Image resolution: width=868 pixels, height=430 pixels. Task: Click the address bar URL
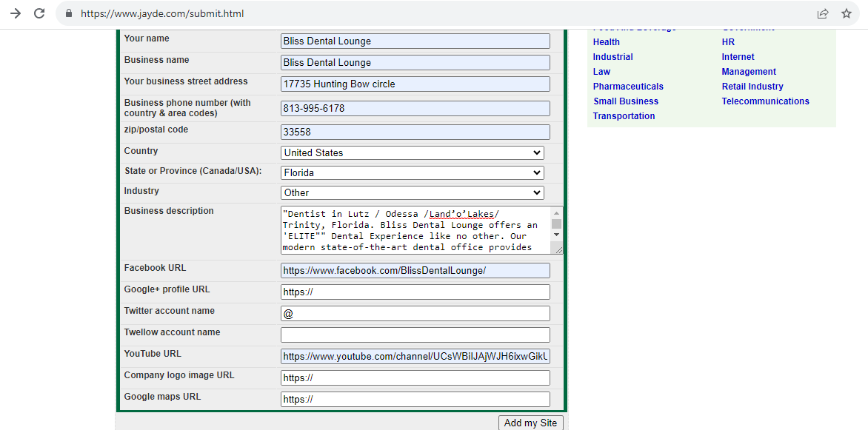(x=162, y=14)
